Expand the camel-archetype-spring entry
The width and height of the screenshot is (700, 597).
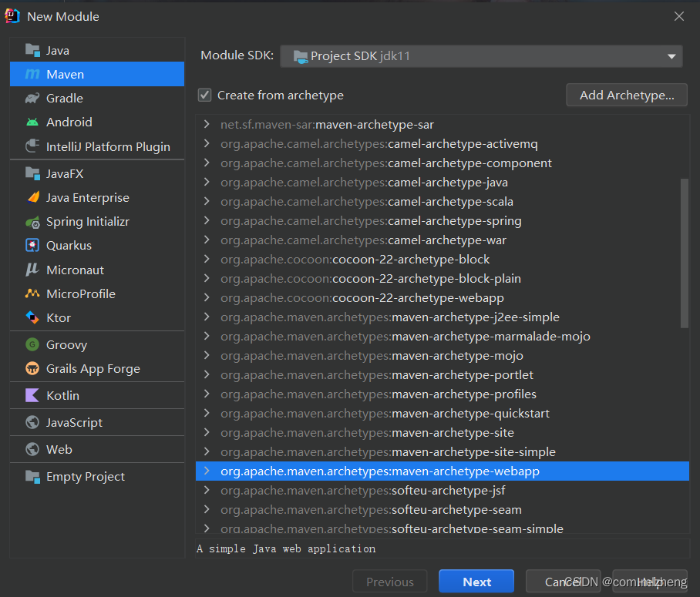click(x=207, y=220)
